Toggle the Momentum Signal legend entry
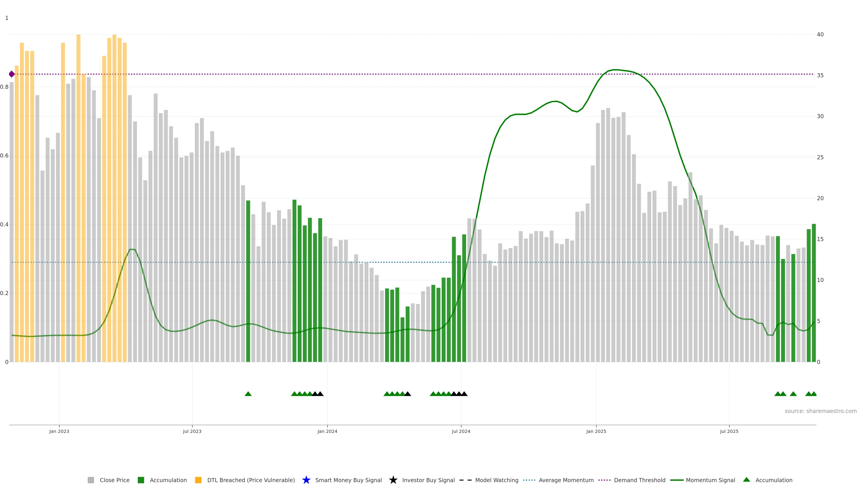 710,480
